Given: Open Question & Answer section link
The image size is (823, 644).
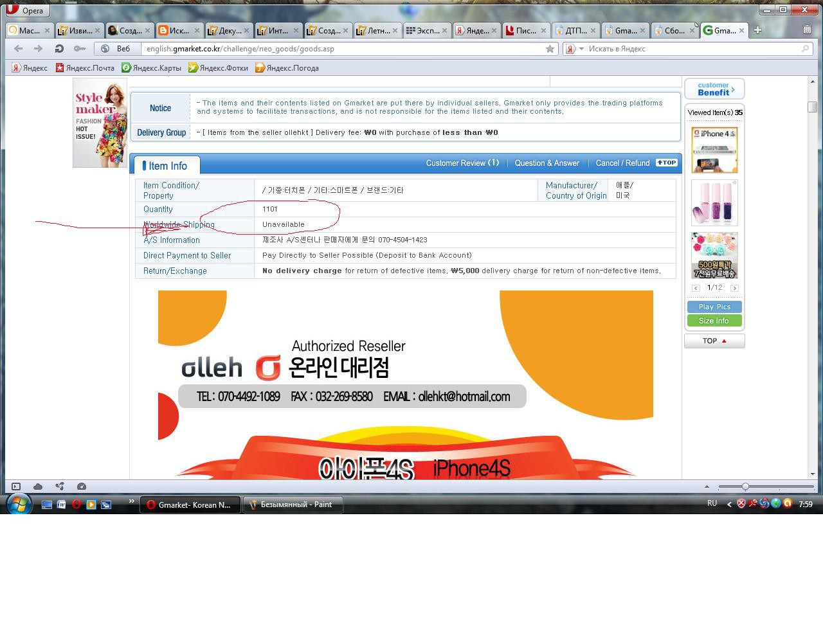Looking at the screenshot, I should tap(547, 163).
